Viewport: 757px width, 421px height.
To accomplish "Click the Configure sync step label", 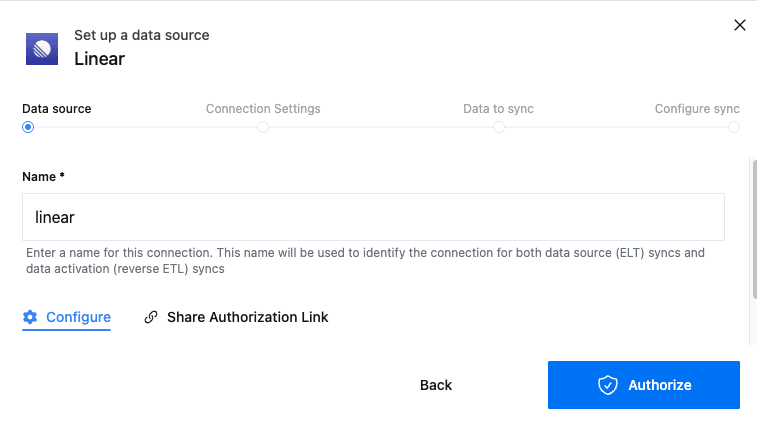I will pyautogui.click(x=697, y=109).
